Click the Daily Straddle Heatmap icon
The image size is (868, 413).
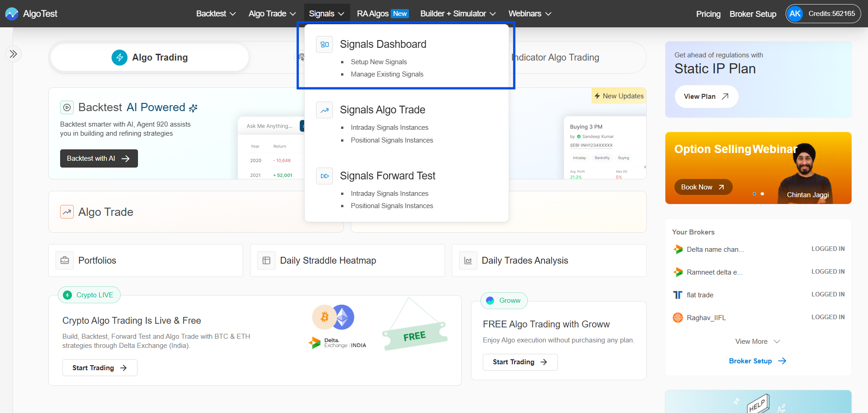[x=266, y=260]
